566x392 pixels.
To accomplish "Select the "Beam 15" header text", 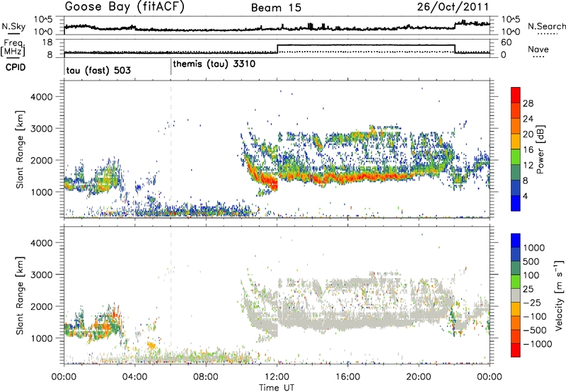I will click(276, 8).
